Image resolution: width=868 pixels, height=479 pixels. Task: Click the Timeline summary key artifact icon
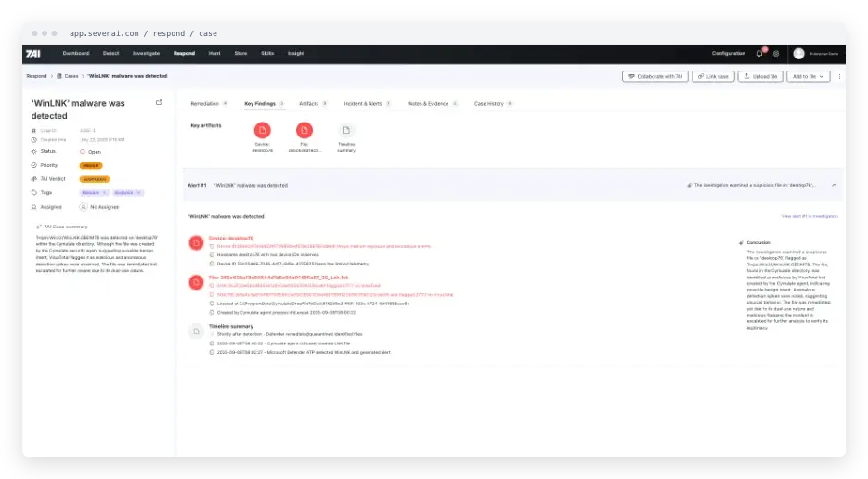tap(346, 130)
